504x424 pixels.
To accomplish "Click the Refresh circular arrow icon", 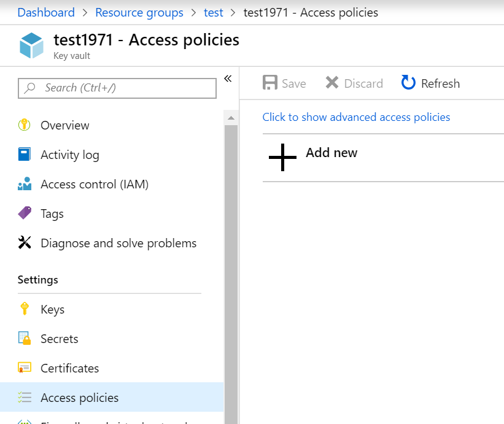I will [x=408, y=83].
